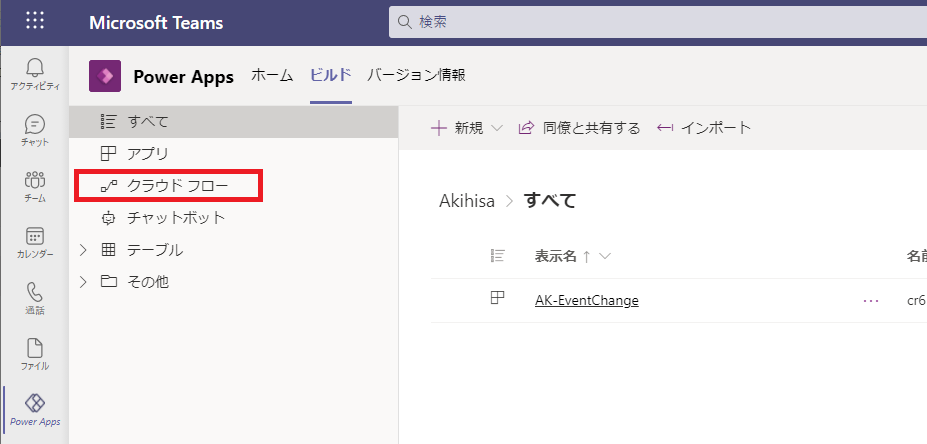Screen dimensions: 927x444
Task: Click the インポート button
Action: (704, 128)
